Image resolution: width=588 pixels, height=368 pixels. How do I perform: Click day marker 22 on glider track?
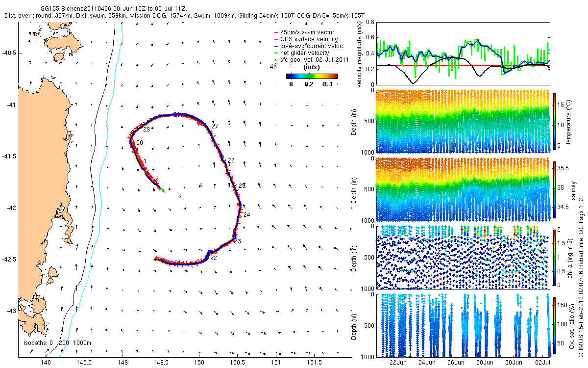coord(213,258)
